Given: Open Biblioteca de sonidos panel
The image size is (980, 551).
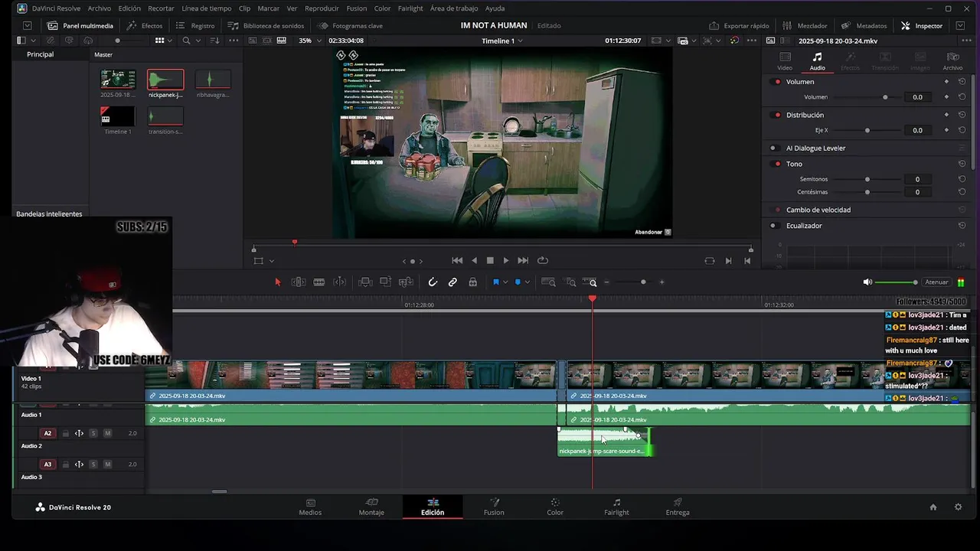Looking at the screenshot, I should [x=266, y=25].
